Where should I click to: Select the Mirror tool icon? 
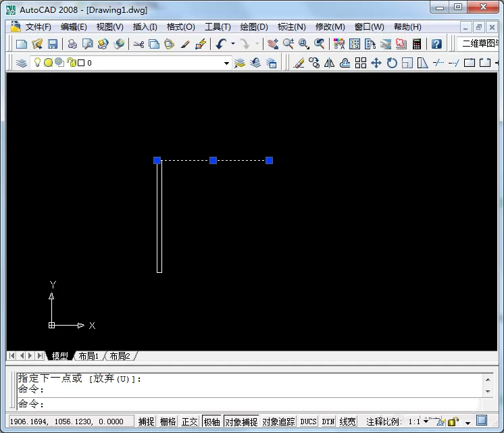point(329,63)
